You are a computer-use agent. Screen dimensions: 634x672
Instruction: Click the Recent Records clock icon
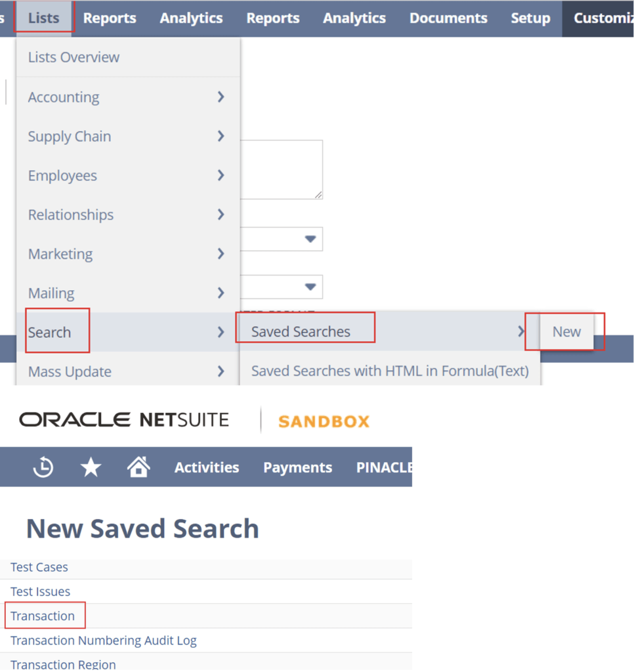click(x=43, y=467)
